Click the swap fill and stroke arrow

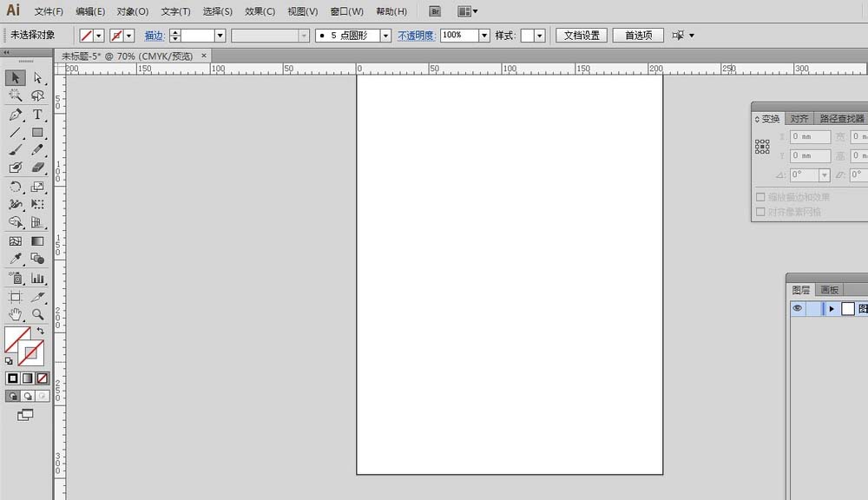[41, 331]
